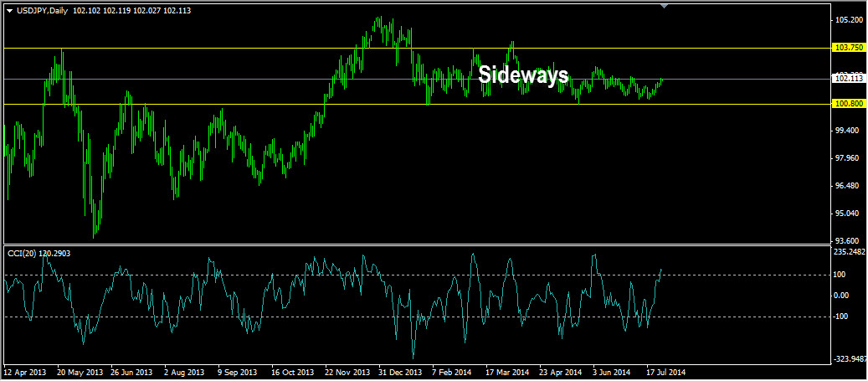Click the 103.750 yellow price label

(848, 49)
